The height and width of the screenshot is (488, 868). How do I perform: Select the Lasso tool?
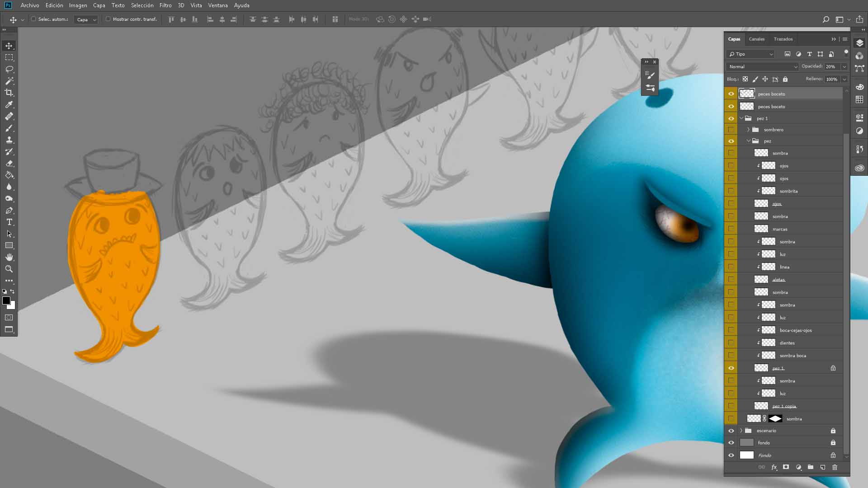coord(9,69)
